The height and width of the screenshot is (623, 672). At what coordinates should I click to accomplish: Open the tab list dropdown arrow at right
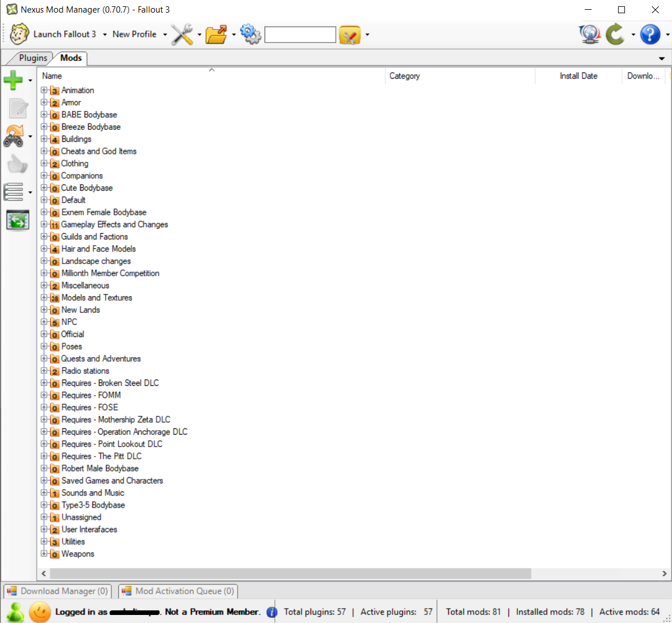[x=662, y=59]
